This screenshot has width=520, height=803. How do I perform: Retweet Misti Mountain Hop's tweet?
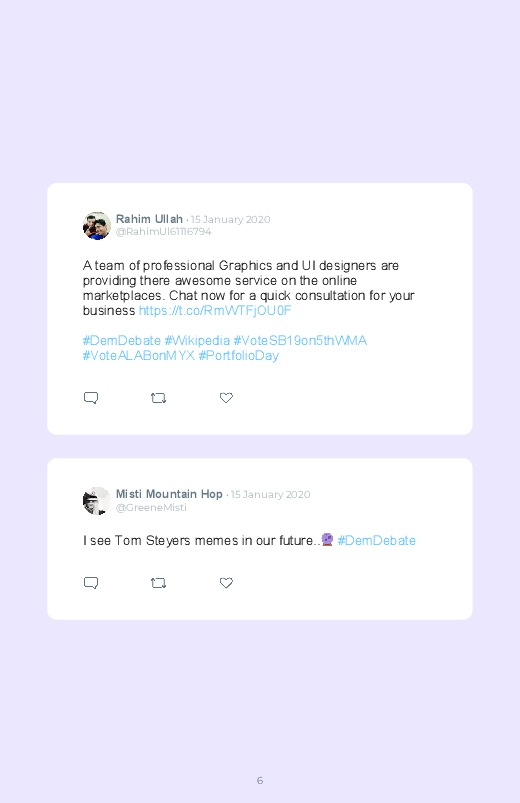tap(158, 583)
